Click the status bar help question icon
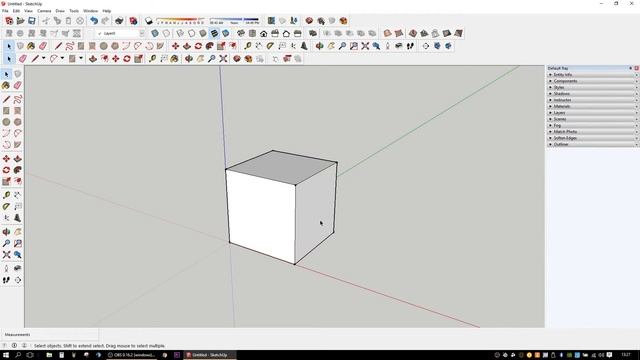Image resolution: width=640 pixels, height=360 pixels. (x=5, y=345)
